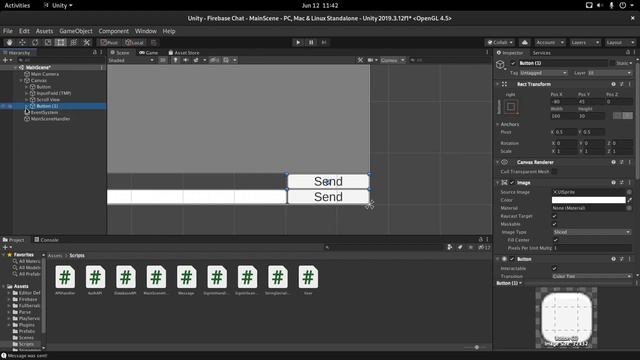This screenshot has width=640, height=360.
Task: Toggle the Raycast Target checkbox
Action: [554, 216]
